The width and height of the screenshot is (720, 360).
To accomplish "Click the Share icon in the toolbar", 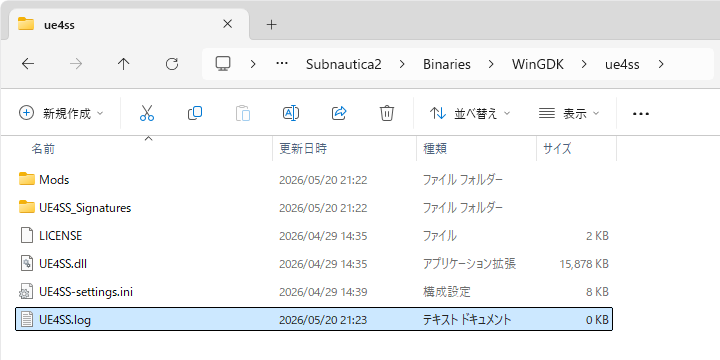I will tap(339, 113).
